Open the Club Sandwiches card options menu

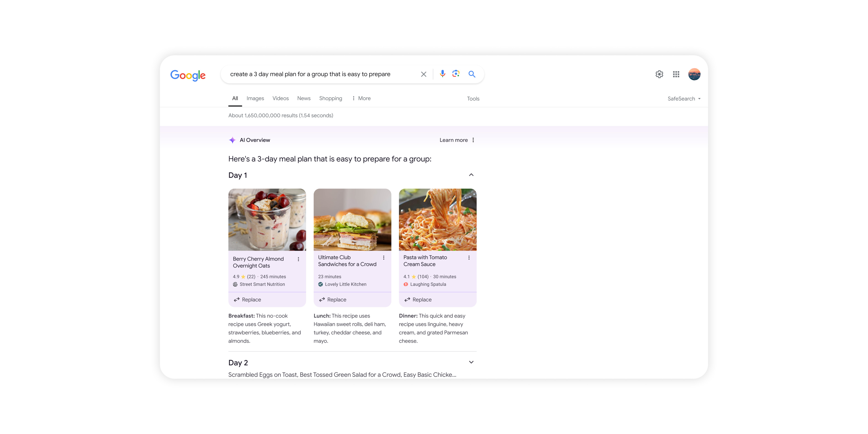(384, 257)
